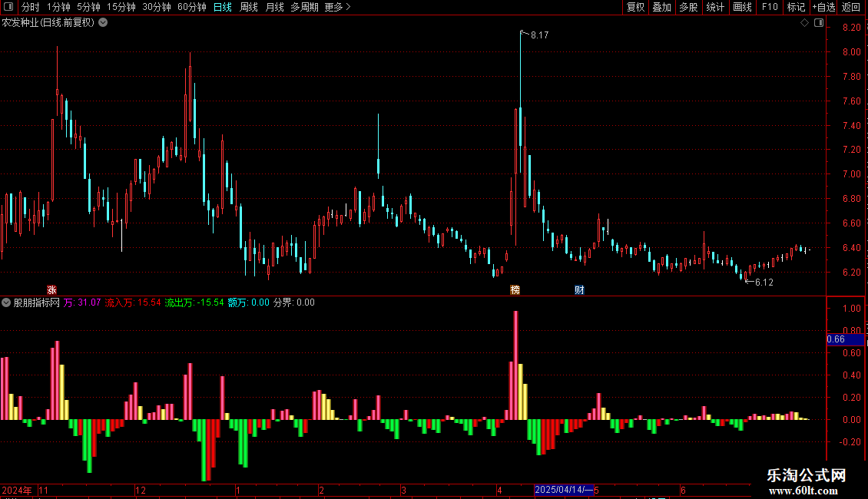Click the 榜 marker on the chart
Viewport: 868px width, 499px height.
(x=515, y=290)
